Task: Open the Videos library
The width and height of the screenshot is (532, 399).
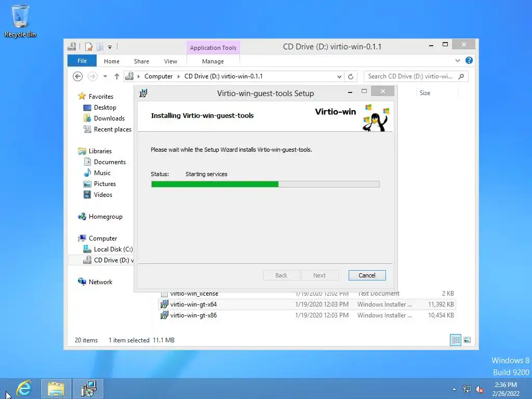Action: [x=103, y=194]
